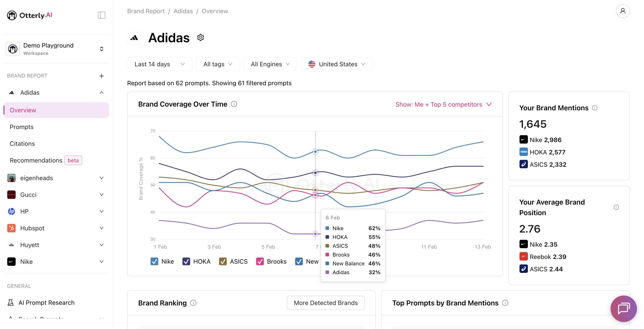Show info icon beside Brand Ranking
The width and height of the screenshot is (644, 329).
pos(193,303)
